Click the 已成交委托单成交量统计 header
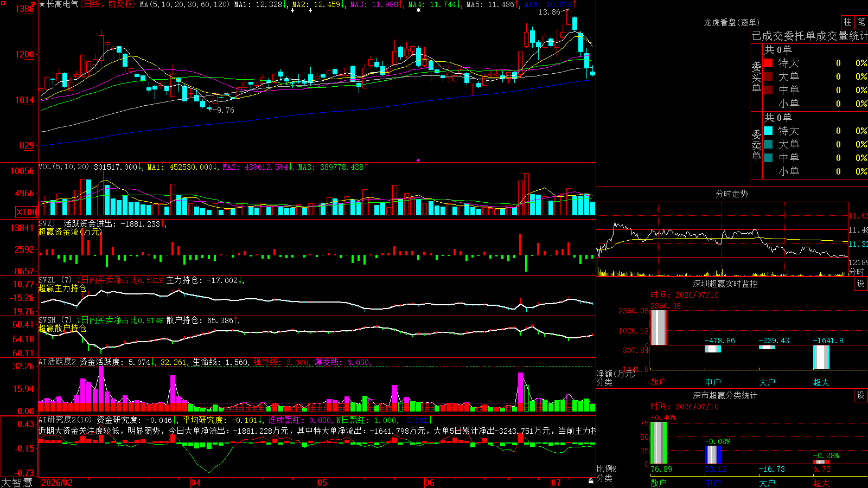 tap(809, 36)
